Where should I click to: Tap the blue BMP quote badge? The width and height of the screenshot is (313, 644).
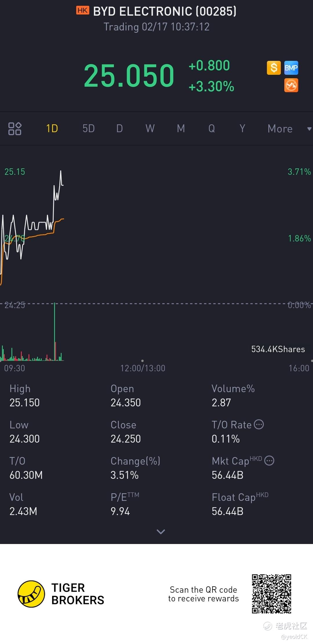(291, 68)
